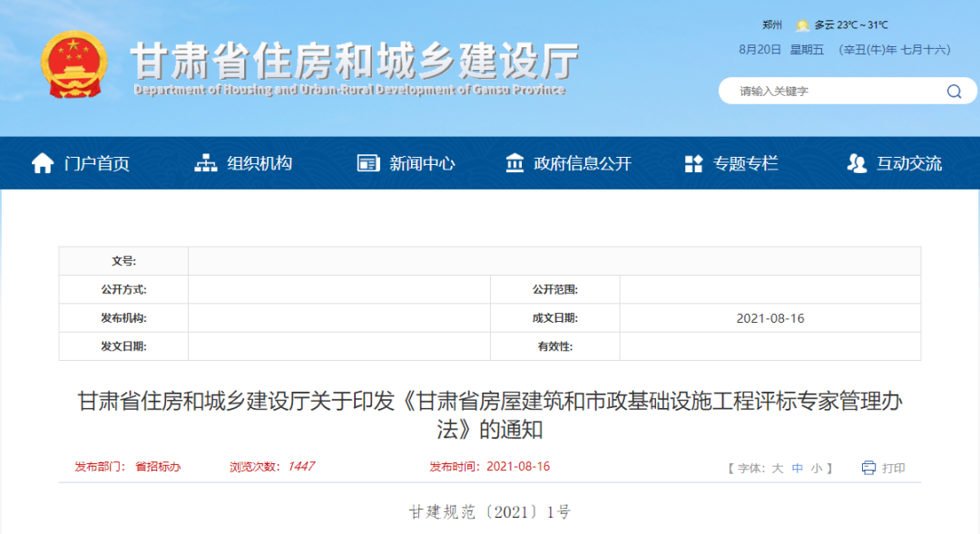The width and height of the screenshot is (980, 534).
Task: Open 专题专栏 menu item
Action: 746,163
